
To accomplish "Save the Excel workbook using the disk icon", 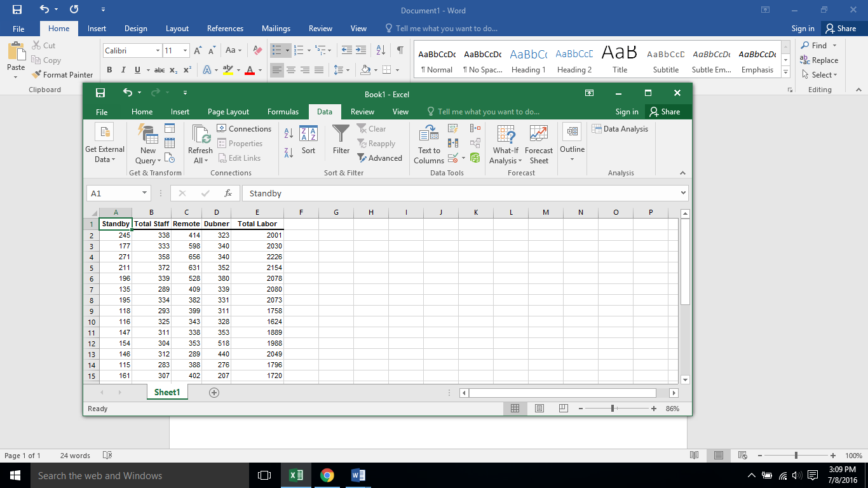I will point(100,93).
